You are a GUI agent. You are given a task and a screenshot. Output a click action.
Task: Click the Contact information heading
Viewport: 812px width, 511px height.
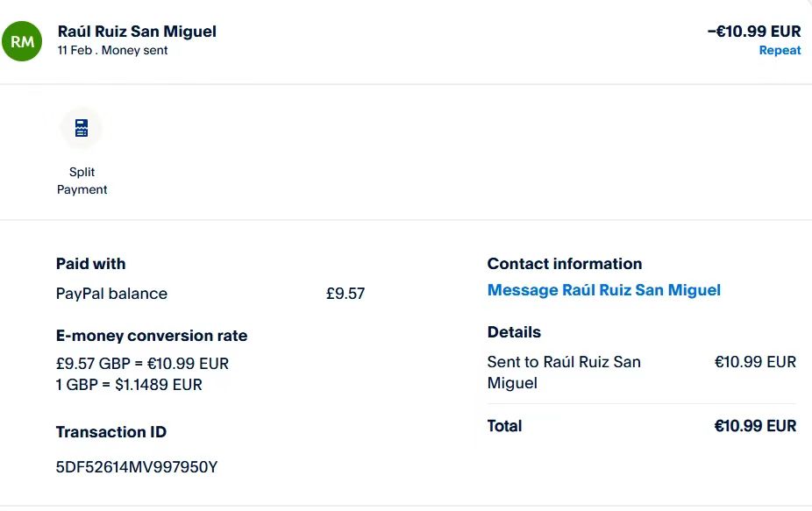(x=564, y=264)
